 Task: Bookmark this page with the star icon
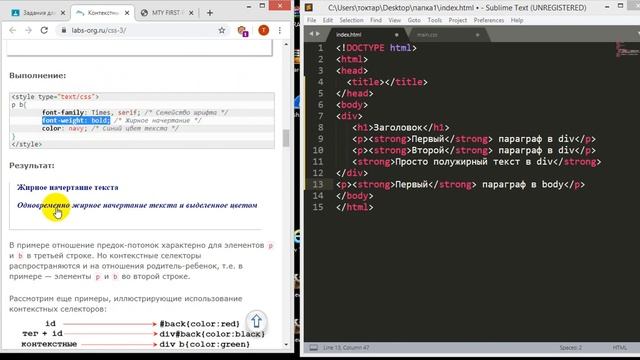coord(222,30)
